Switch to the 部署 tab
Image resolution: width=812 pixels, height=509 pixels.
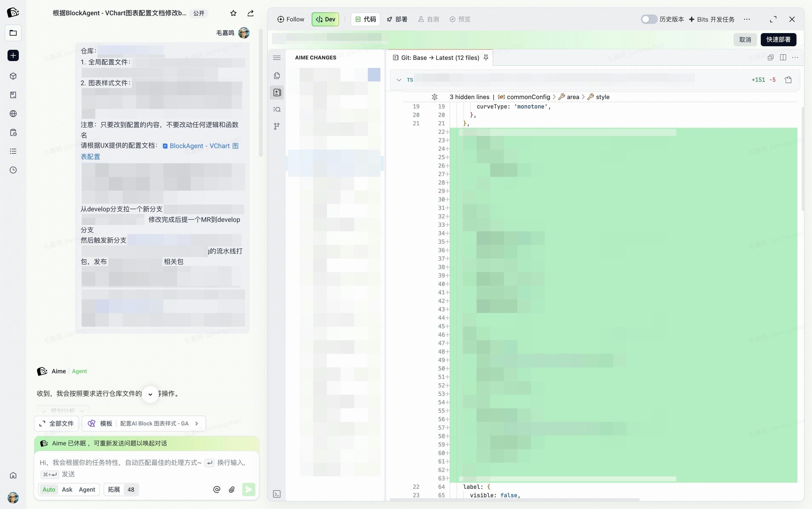(397, 19)
